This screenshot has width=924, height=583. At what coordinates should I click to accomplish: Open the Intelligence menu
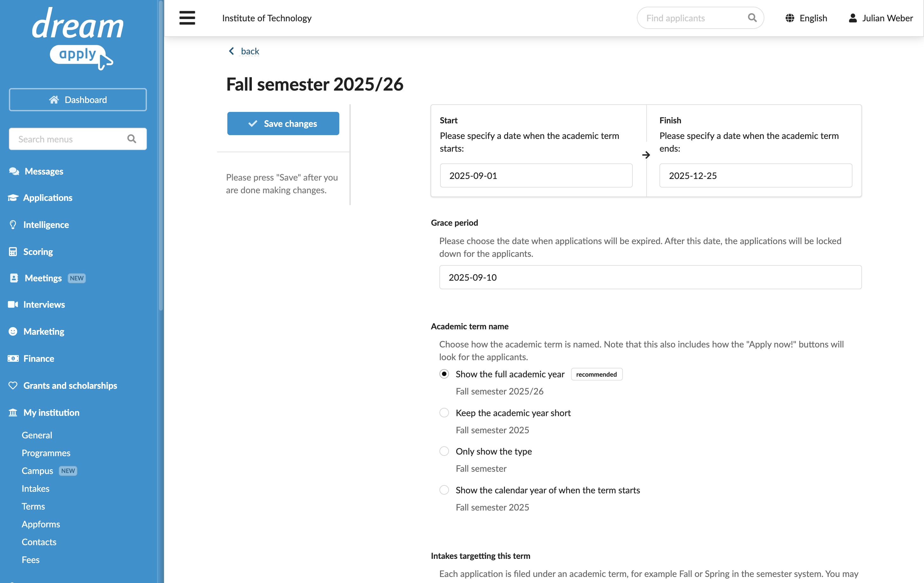[x=46, y=224]
